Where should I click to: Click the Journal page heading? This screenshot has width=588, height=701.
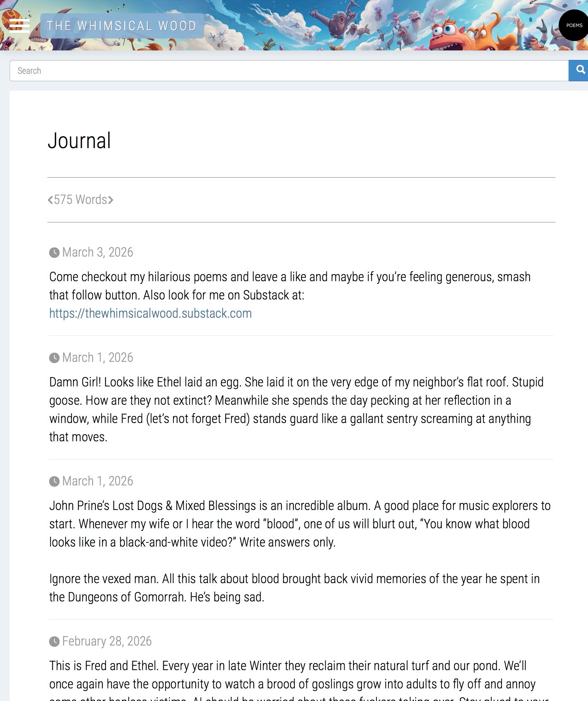click(x=79, y=141)
